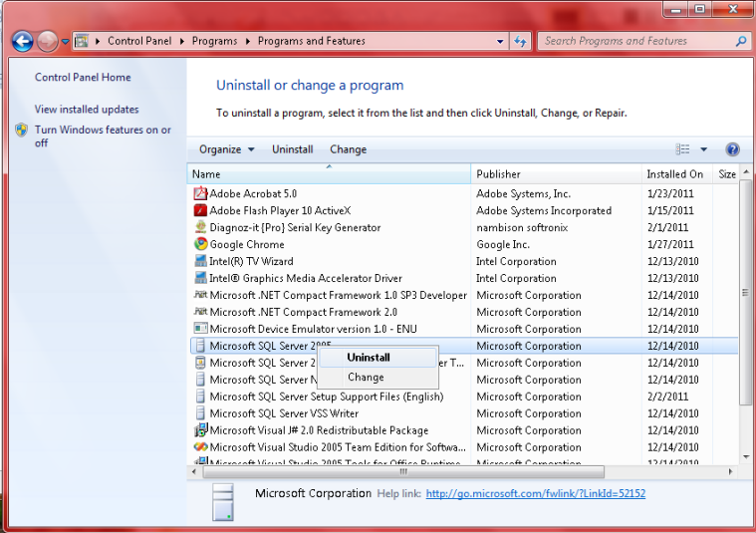
Task: Click the SQL Server Setup Support Files icon
Action: point(200,396)
